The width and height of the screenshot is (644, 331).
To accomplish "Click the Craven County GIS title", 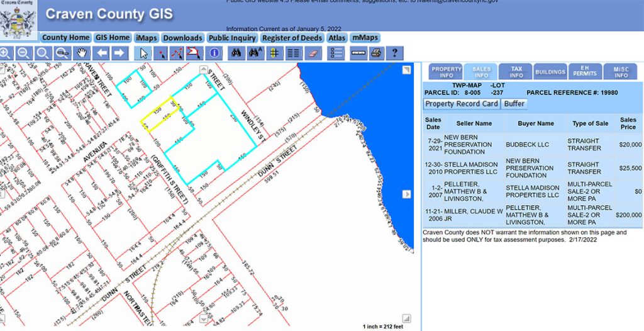I will pyautogui.click(x=109, y=14).
